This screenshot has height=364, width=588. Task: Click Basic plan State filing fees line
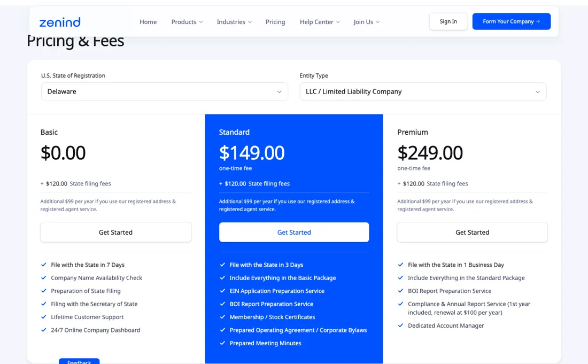[x=76, y=184]
